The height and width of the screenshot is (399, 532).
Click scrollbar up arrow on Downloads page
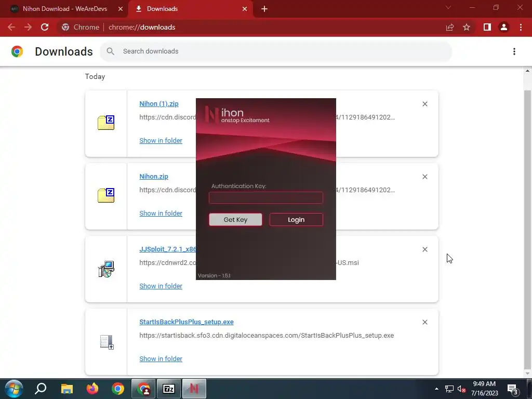(x=527, y=71)
